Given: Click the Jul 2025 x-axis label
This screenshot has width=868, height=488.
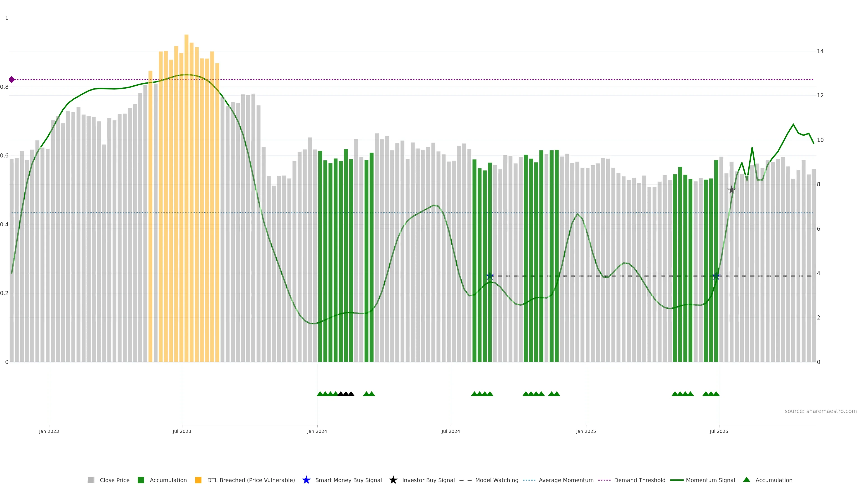Looking at the screenshot, I should tap(719, 431).
